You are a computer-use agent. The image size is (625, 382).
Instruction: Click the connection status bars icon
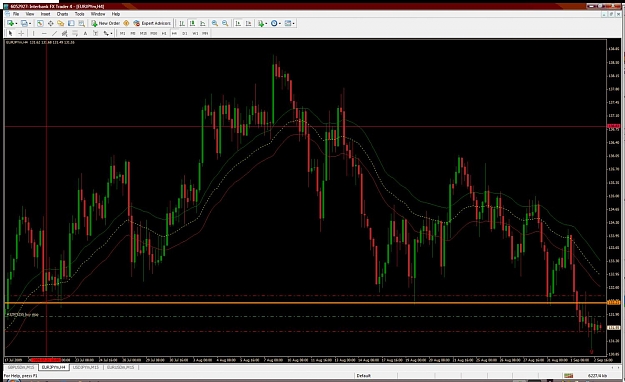(x=568, y=376)
